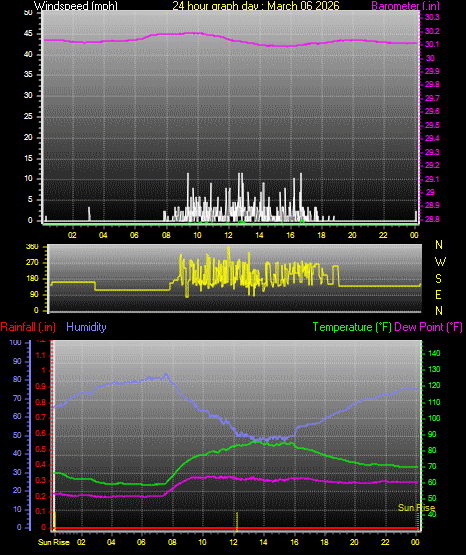This screenshot has height=555, width=466.
Task: Click the "29.1" barometer axis value
Action: (x=432, y=179)
